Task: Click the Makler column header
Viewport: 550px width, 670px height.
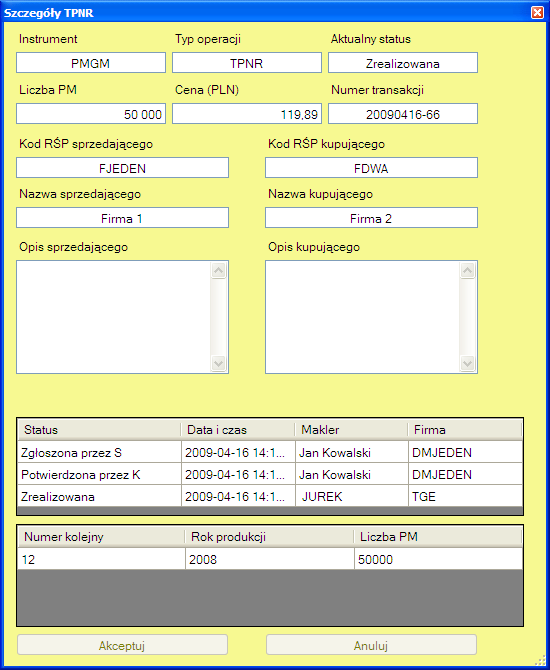Action: [351, 430]
